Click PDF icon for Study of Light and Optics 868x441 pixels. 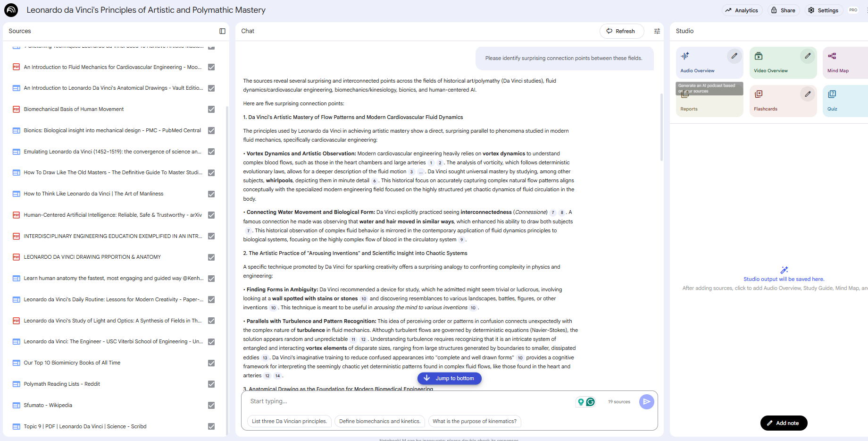click(x=16, y=321)
